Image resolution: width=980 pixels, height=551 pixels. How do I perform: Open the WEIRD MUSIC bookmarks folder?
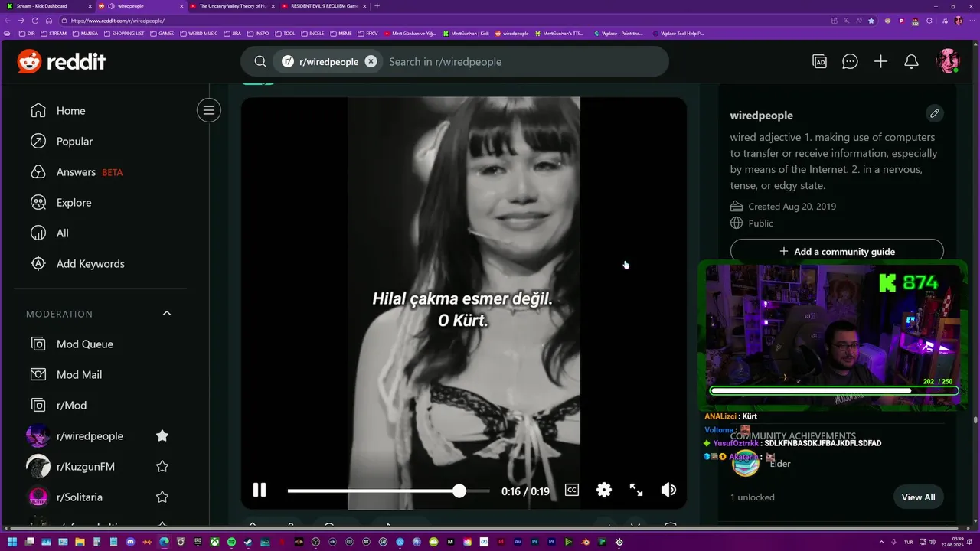pos(199,34)
